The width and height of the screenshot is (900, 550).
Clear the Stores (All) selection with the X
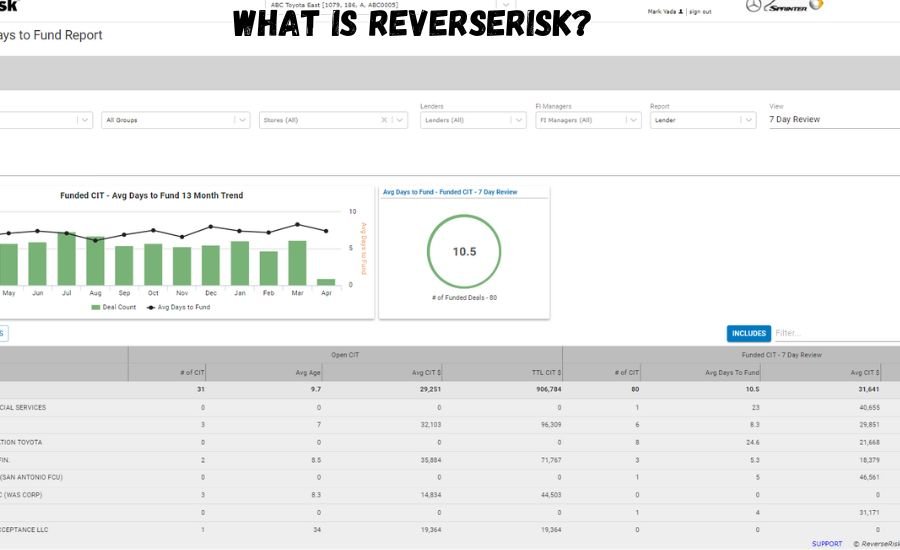tap(384, 120)
